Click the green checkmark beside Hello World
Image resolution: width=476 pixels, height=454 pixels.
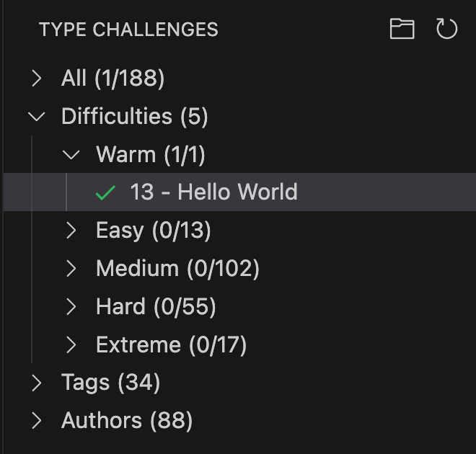click(x=106, y=192)
